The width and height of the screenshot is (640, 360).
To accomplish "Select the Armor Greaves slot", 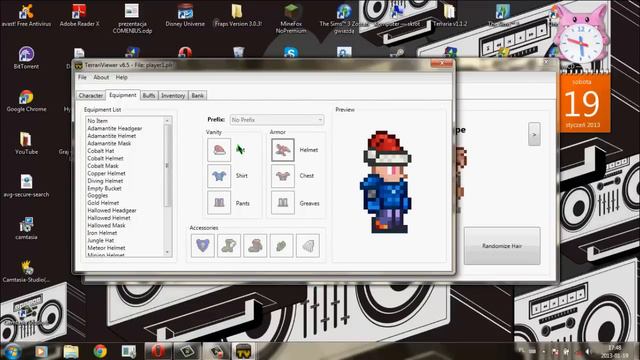I will (283, 202).
